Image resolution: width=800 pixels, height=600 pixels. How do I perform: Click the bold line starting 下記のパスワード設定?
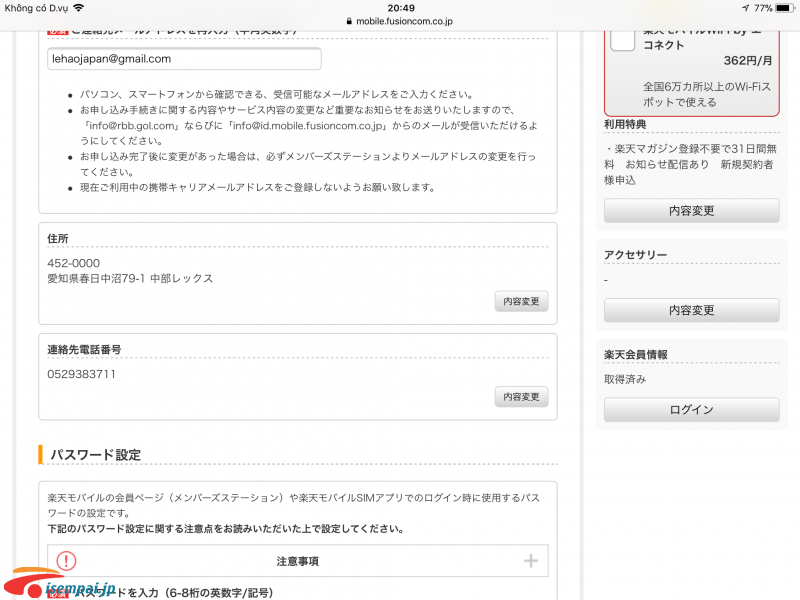point(226,529)
